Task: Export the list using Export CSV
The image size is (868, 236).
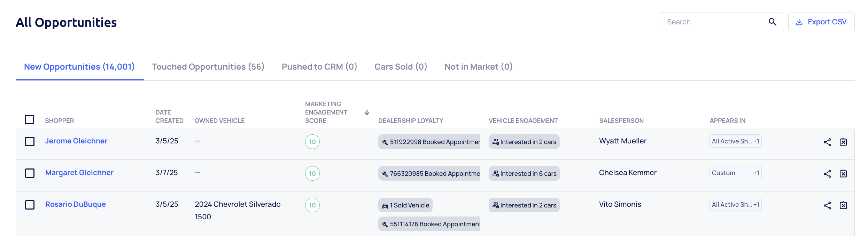Action: (x=821, y=22)
